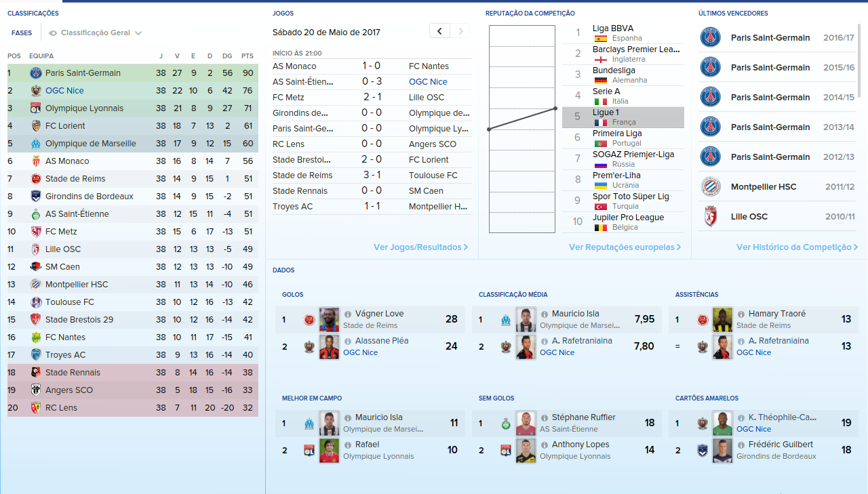Click the Lille OSC crest in last winners
868x494 pixels.
pos(710,216)
